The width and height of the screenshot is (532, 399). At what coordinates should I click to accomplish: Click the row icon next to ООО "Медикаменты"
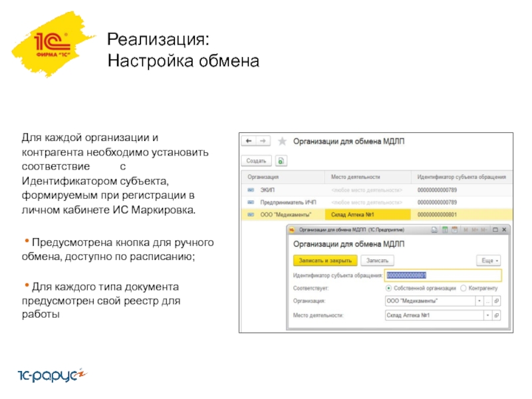point(251,215)
